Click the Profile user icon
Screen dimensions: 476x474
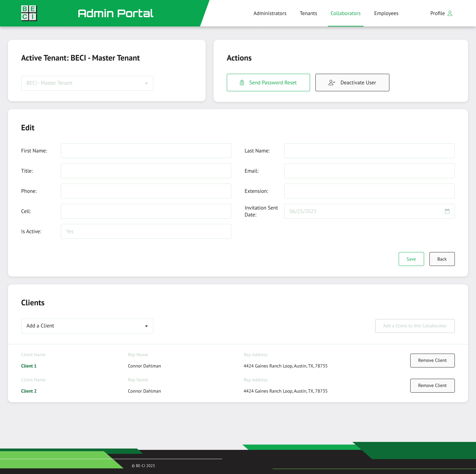point(450,13)
